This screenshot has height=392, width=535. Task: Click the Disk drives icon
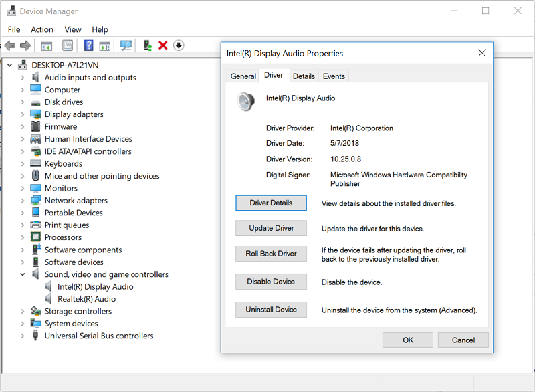coord(35,103)
